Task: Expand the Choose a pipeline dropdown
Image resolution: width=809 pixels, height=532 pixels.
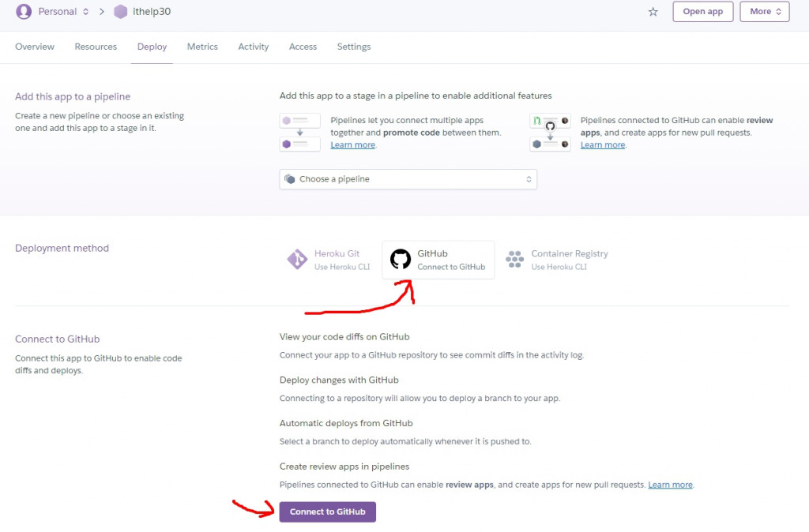Action: tap(408, 179)
